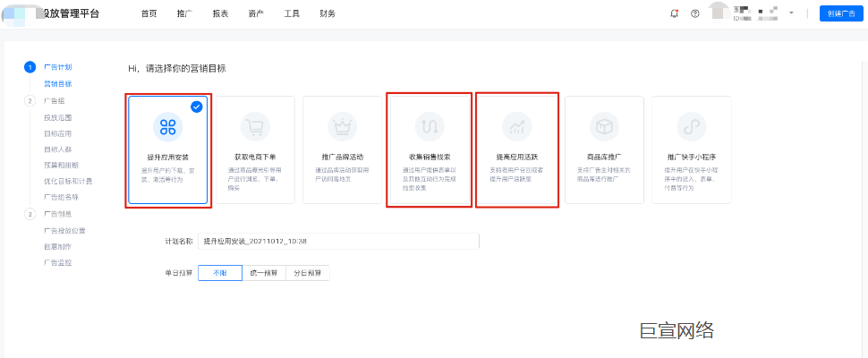The width and height of the screenshot is (868, 358).
Task: Click the description under 获取电商下单
Action: [255, 179]
